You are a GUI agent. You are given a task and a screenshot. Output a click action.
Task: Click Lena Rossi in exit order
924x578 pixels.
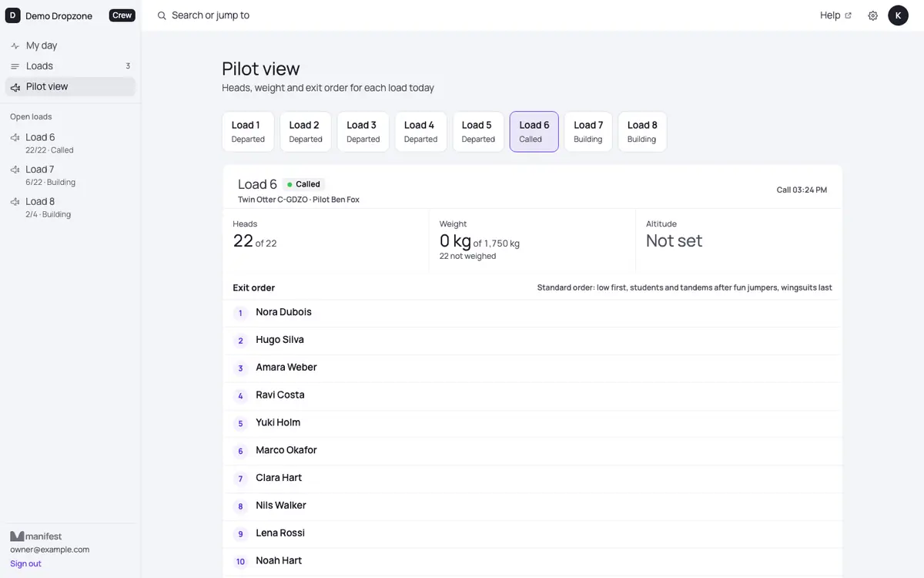pyautogui.click(x=280, y=533)
